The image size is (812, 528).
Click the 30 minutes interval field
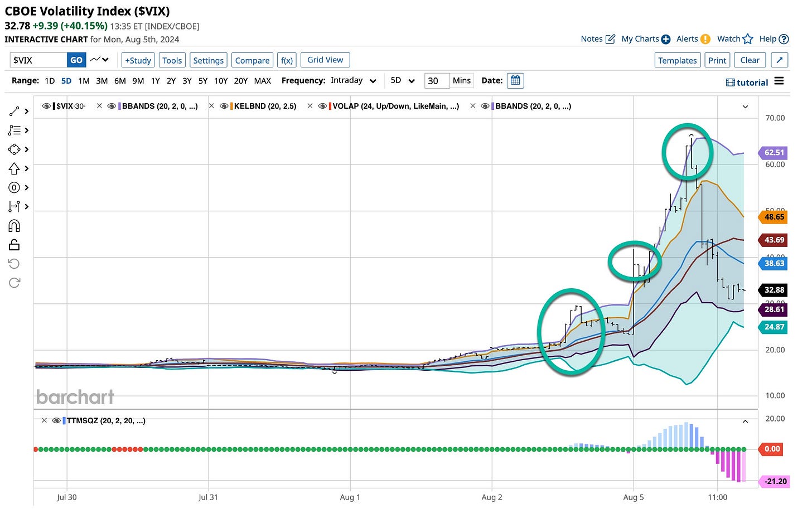click(x=437, y=81)
